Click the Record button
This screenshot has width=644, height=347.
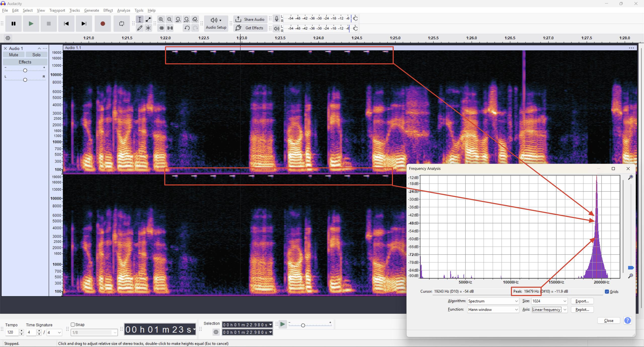[103, 24]
